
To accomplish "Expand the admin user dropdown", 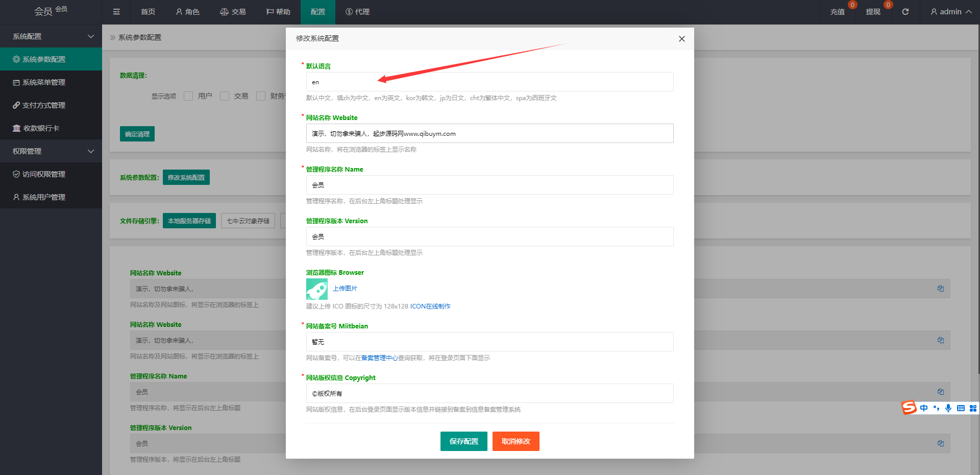I will [x=951, y=12].
